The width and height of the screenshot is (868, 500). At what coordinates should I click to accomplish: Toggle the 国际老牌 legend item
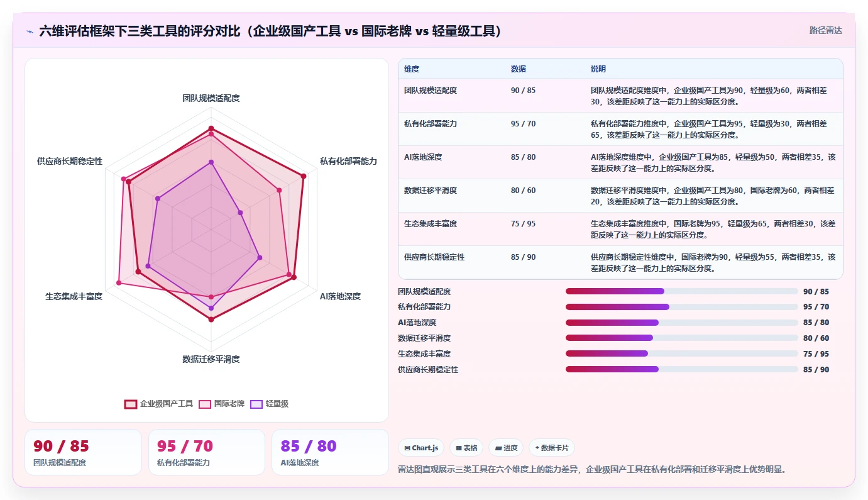tap(222, 404)
